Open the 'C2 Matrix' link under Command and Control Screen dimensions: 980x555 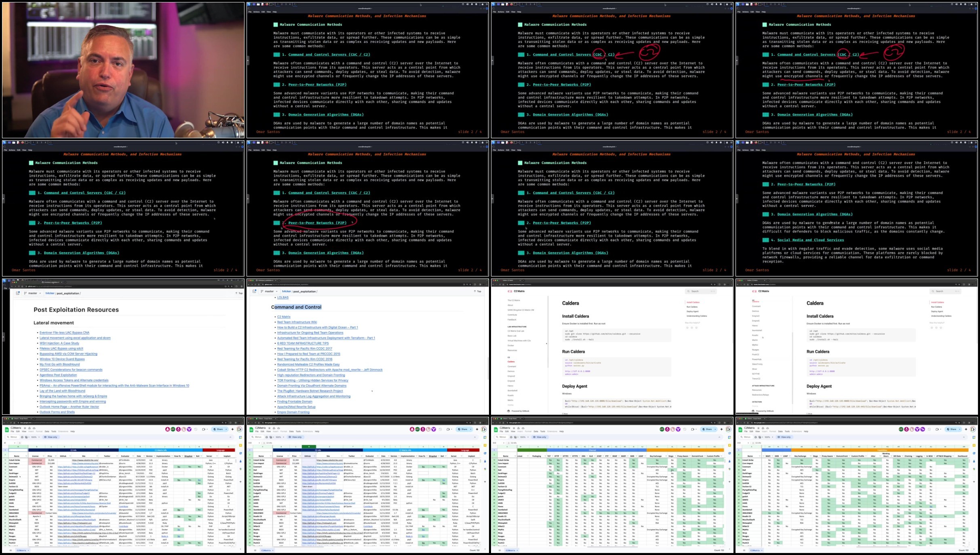tap(284, 317)
